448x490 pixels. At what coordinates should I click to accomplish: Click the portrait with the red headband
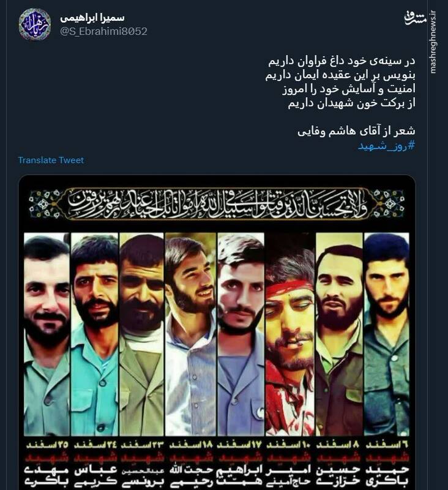[290, 334]
